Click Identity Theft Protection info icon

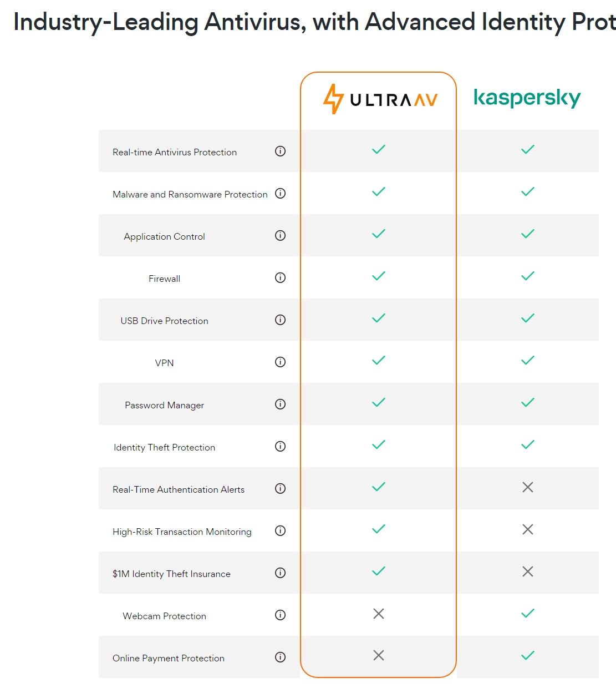[x=281, y=446]
